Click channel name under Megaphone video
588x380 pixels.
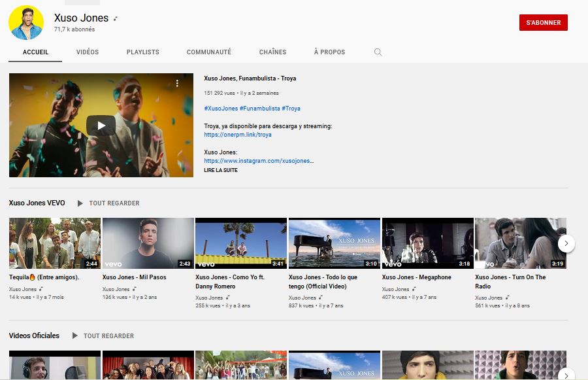coord(396,289)
